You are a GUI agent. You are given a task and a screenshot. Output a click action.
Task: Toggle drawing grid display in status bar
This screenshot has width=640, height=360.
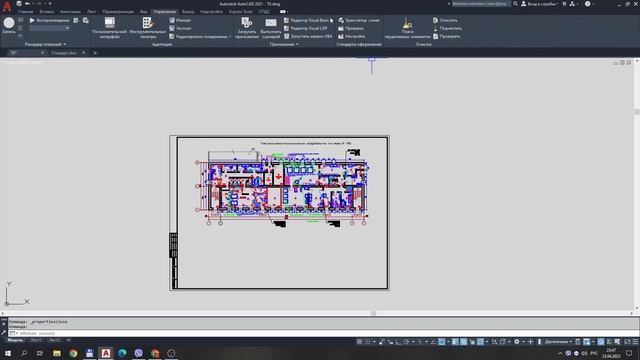pyautogui.click(x=359, y=342)
